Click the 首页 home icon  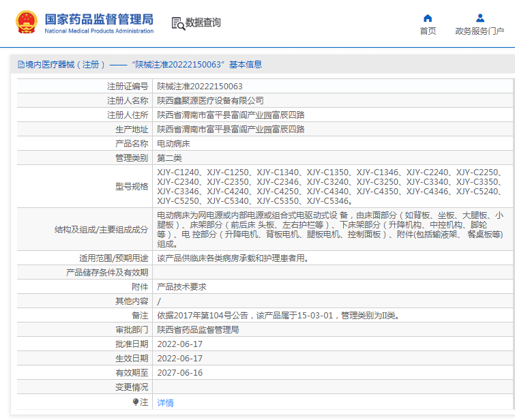point(428,18)
